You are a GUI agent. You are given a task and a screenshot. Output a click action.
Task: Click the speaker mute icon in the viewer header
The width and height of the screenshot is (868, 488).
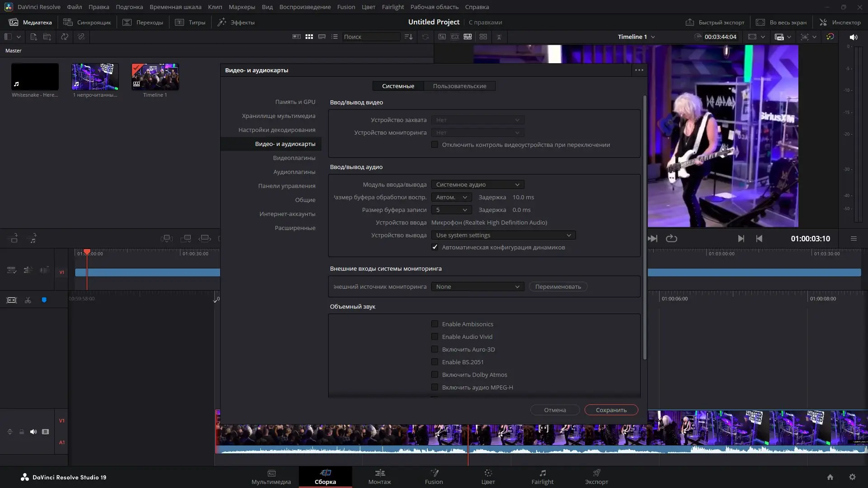(x=853, y=37)
